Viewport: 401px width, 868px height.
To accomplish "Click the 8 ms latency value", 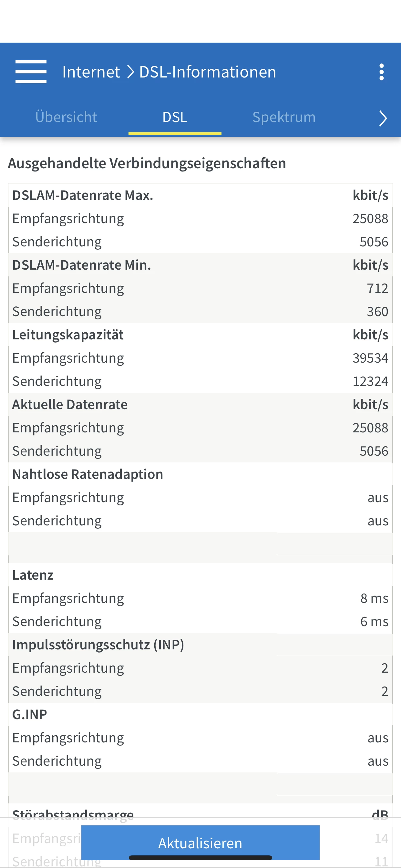I will pyautogui.click(x=374, y=598).
